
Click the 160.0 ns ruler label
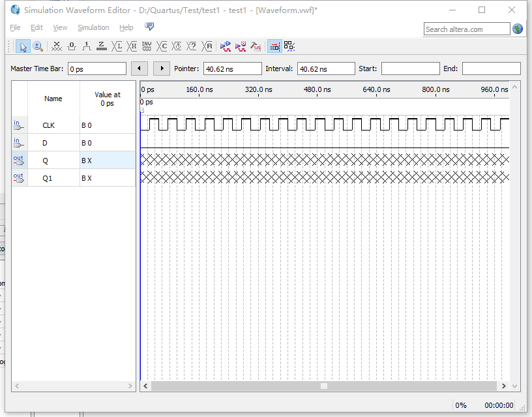(199, 89)
